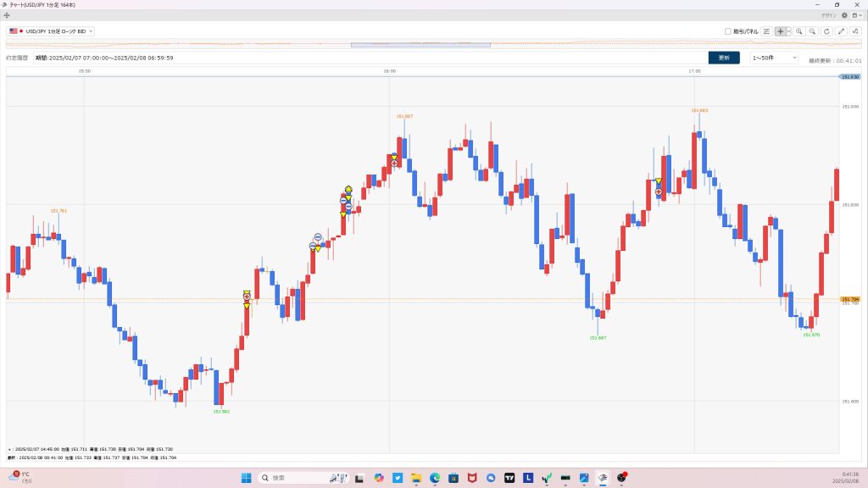
Task: Click the move panel cross-arrows icon
Action: click(x=7, y=15)
